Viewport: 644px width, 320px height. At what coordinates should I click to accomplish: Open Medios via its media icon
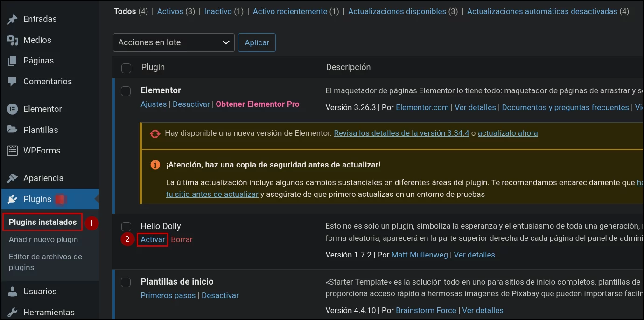[x=13, y=40]
